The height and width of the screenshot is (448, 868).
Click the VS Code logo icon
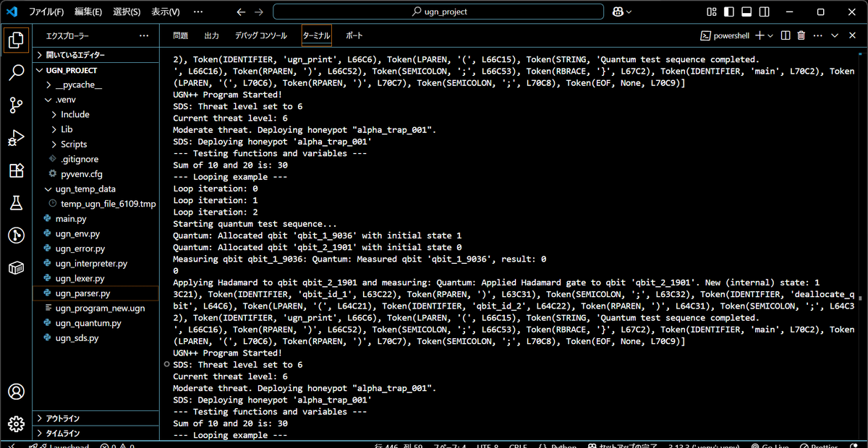(12, 12)
